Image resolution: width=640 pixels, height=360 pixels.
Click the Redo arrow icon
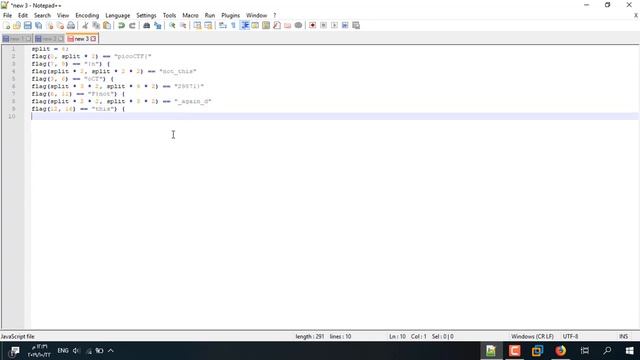pyautogui.click(x=132, y=25)
